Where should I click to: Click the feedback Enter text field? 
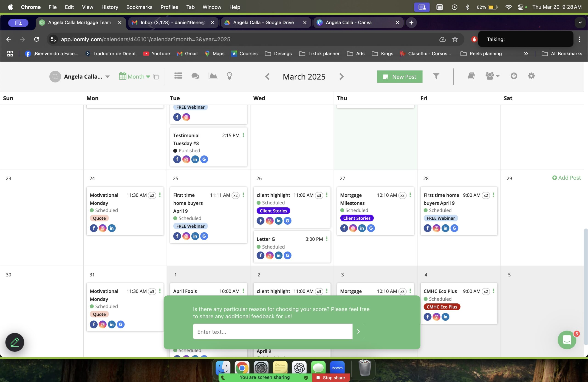point(272,332)
